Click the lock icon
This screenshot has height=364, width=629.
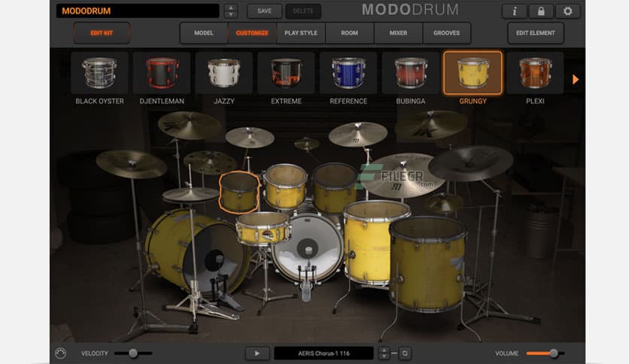[x=541, y=11]
